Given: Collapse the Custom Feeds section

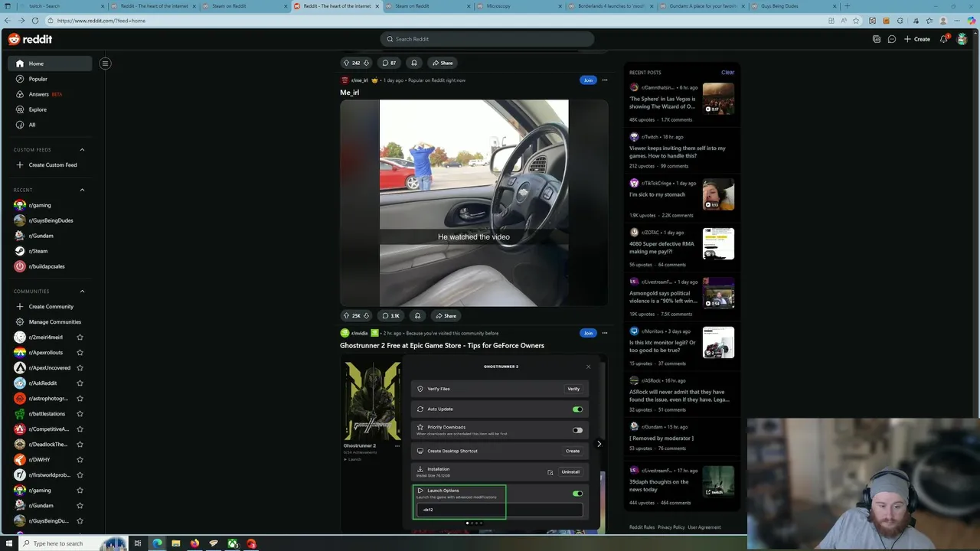Looking at the screenshot, I should point(82,150).
